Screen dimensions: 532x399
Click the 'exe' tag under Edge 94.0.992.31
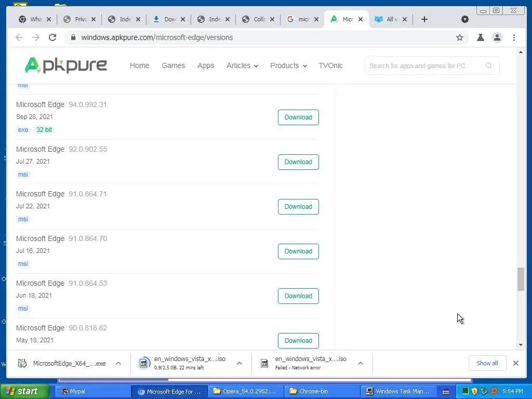(x=23, y=129)
